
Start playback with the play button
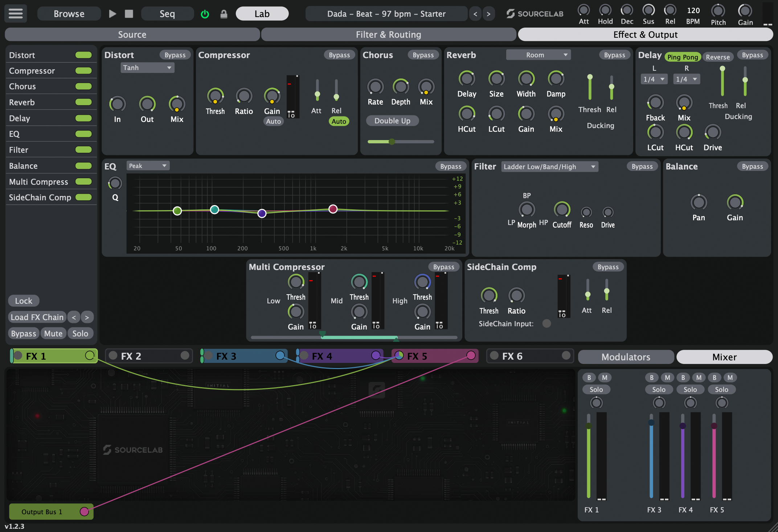(x=112, y=14)
